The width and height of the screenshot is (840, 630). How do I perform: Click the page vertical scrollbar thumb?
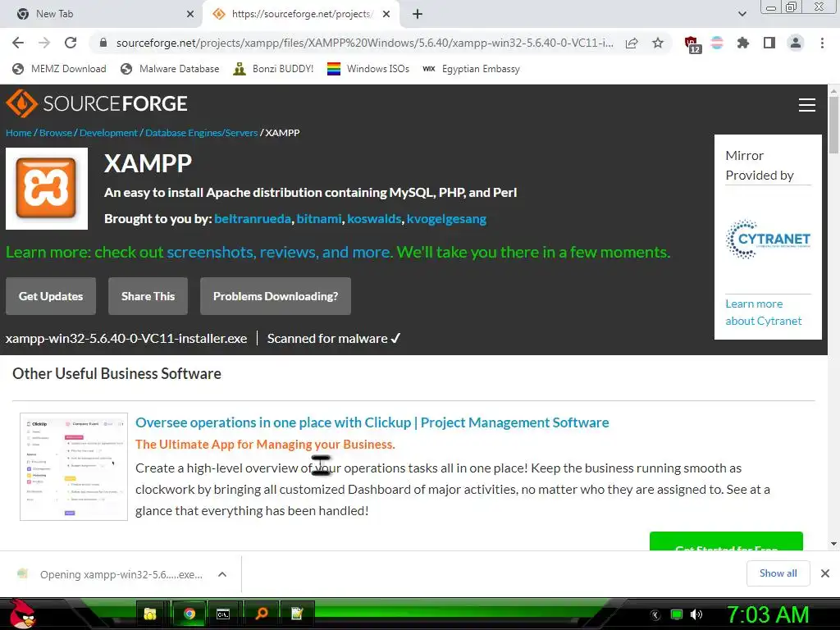pyautogui.click(x=833, y=127)
